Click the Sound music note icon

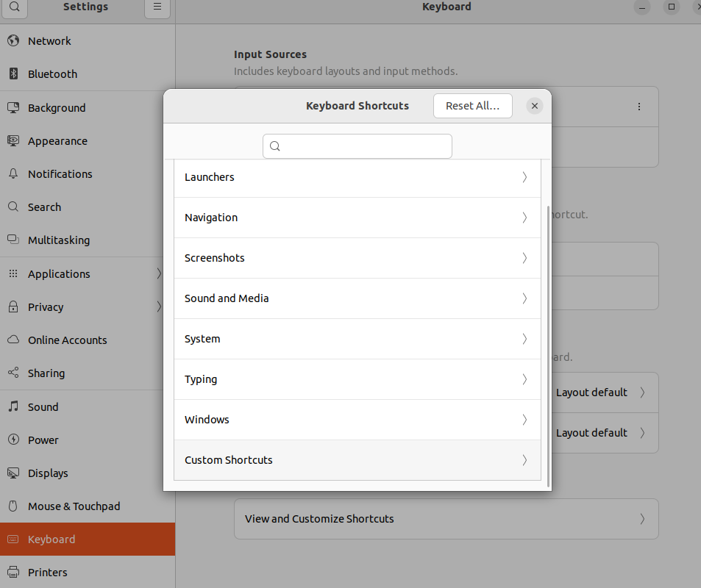click(13, 406)
